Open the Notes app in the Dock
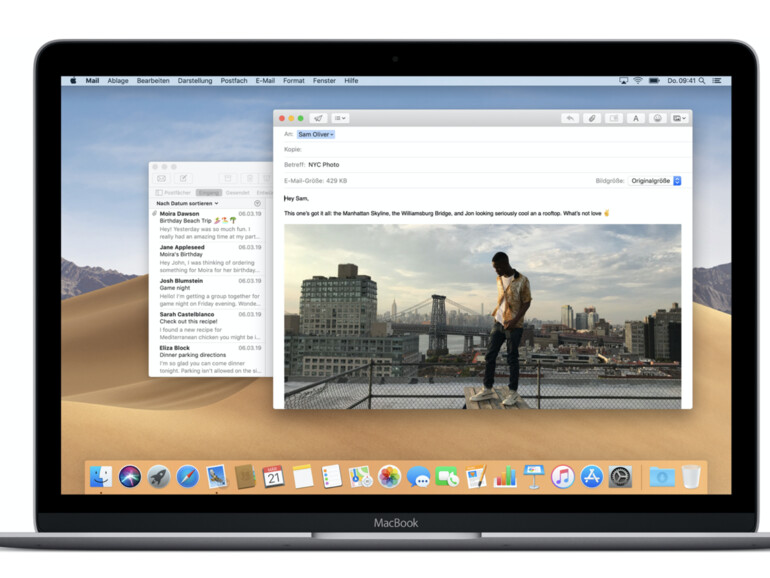Viewport: 770px width, 578px height. (x=303, y=476)
